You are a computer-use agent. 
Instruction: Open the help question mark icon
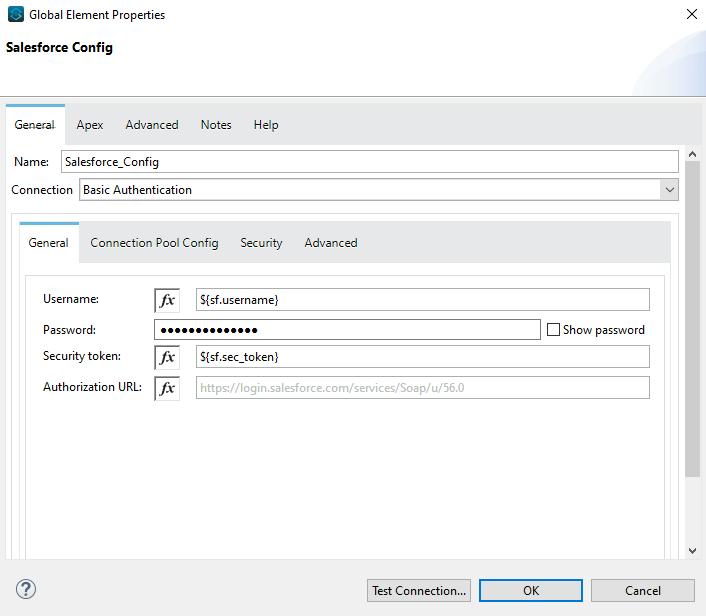pyautogui.click(x=26, y=589)
